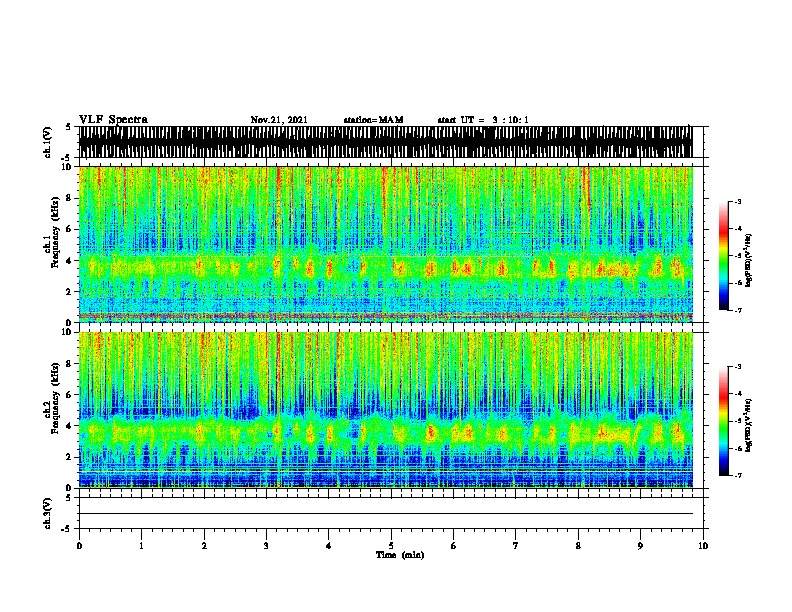Click the "Time (min)" axis title
Image resolution: width=792 pixels, height=612 pixels.
tap(400, 555)
